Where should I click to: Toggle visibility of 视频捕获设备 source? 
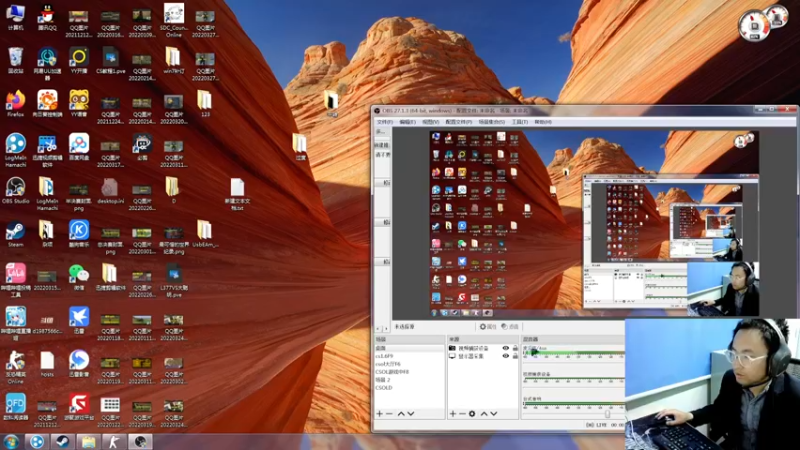click(x=506, y=348)
